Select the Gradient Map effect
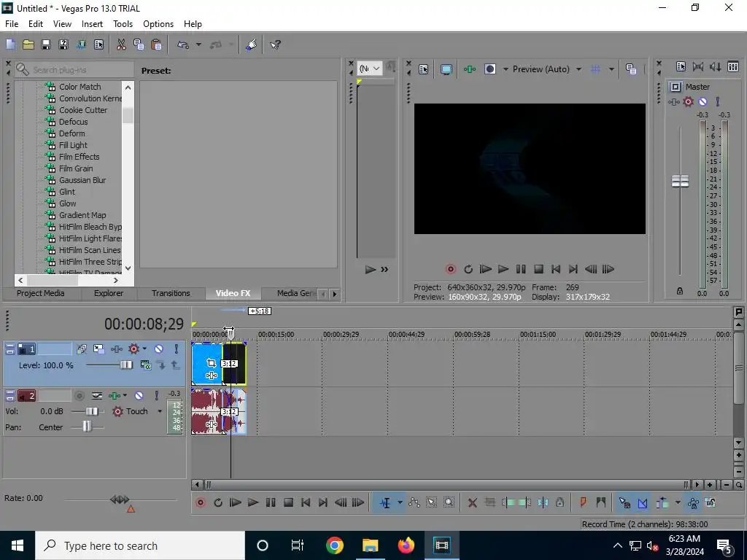Viewport: 747px width, 560px height. click(x=82, y=215)
